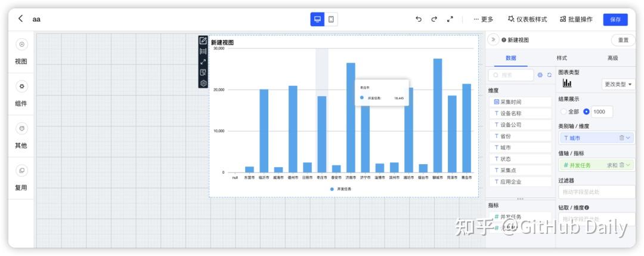Select the 城市 field in dimension list
Viewport: 644px width, 256px height.
pos(520,147)
